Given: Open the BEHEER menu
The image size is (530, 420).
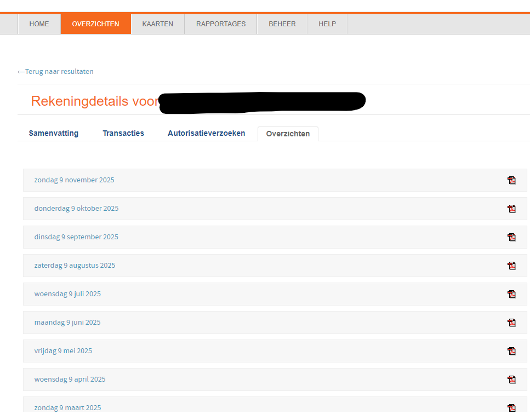Looking at the screenshot, I should click(282, 24).
